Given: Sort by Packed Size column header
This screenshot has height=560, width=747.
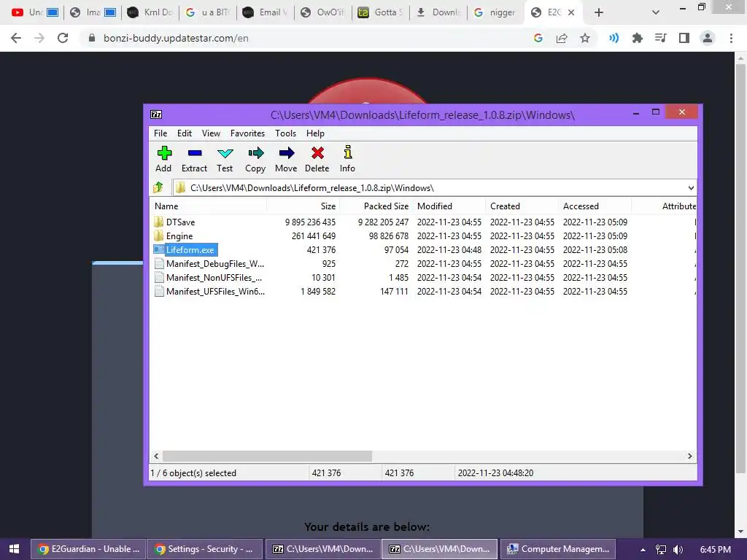Looking at the screenshot, I should point(376,206).
